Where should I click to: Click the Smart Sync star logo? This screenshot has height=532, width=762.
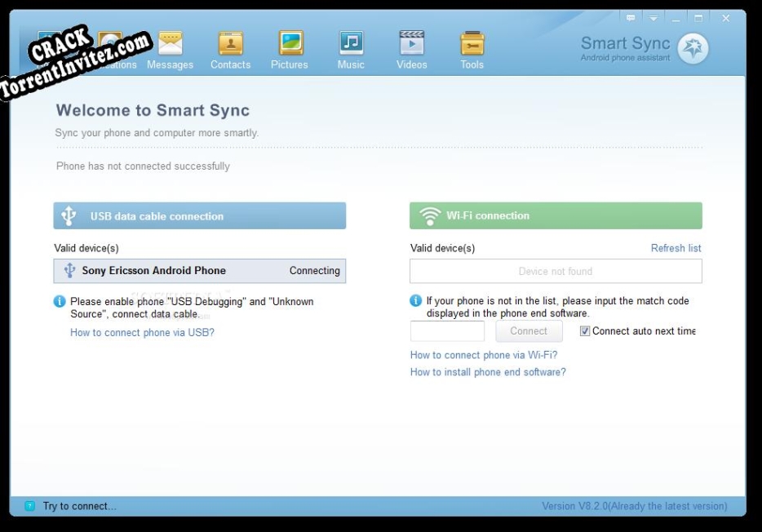(x=692, y=47)
